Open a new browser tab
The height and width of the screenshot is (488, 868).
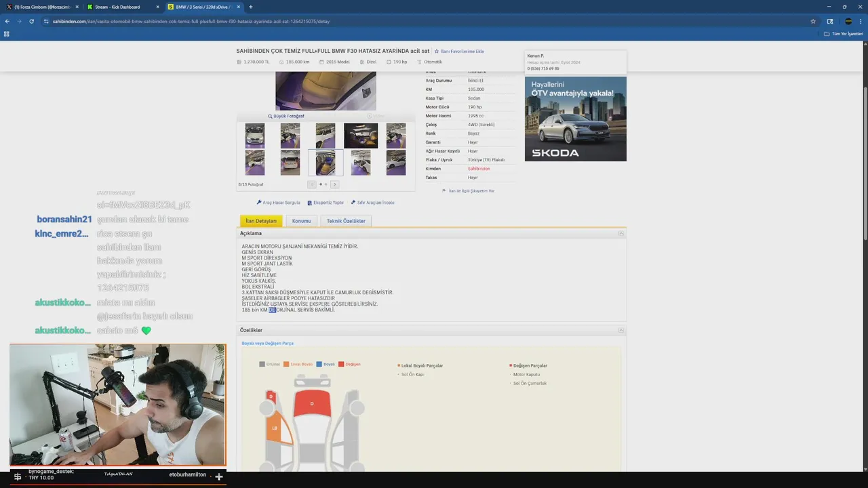[x=251, y=7]
